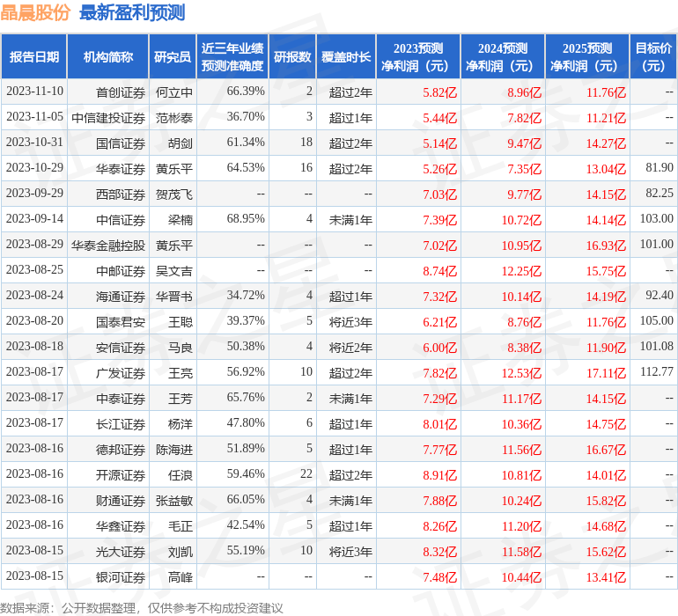Screen dimensions: 678x616
Task: Select institution 中邮证券
Action: tap(121, 271)
